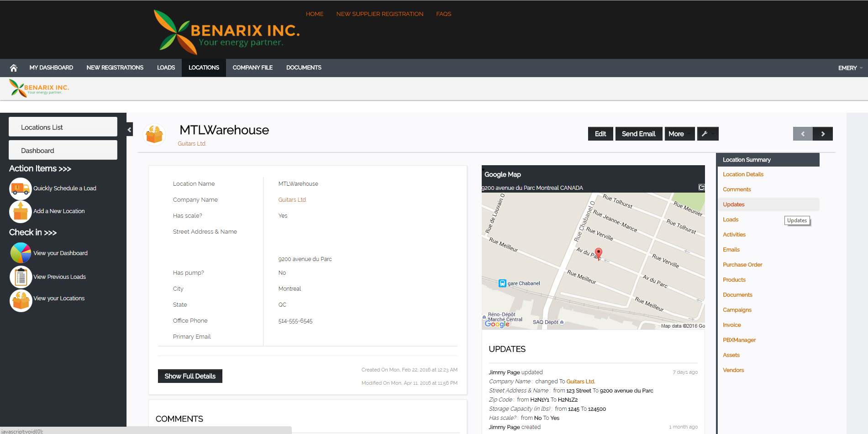Select the Locations tab in the navbar
Viewport: 868px width, 434px height.
coord(204,68)
